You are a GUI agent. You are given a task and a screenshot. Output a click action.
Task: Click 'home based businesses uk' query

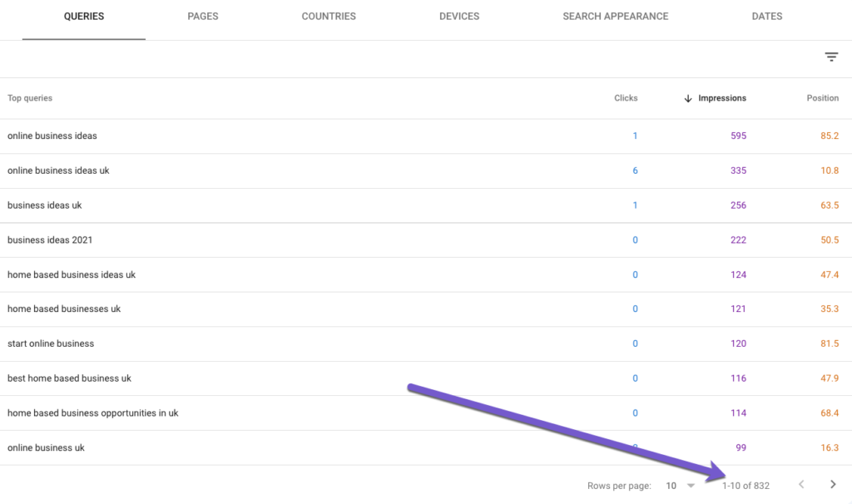(64, 309)
